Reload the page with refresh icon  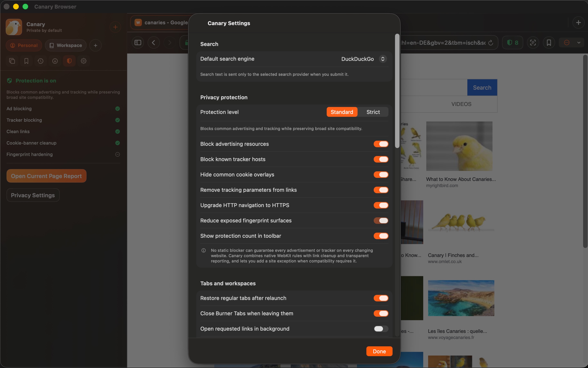[491, 43]
